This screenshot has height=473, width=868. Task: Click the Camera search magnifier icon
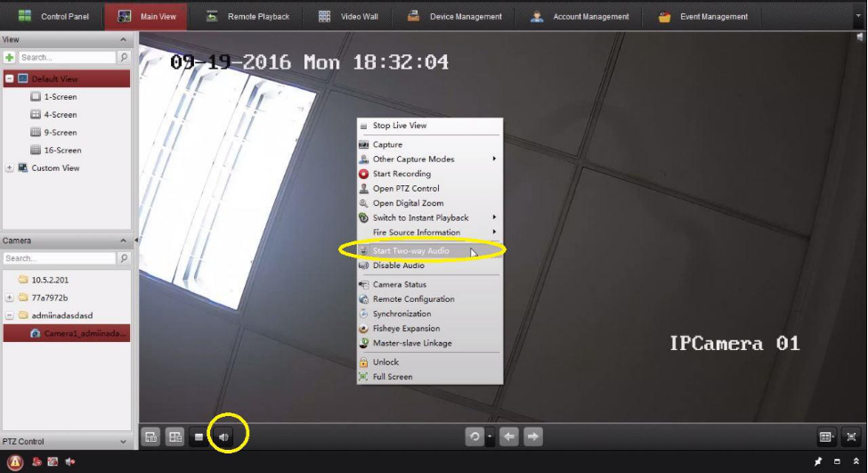[124, 258]
